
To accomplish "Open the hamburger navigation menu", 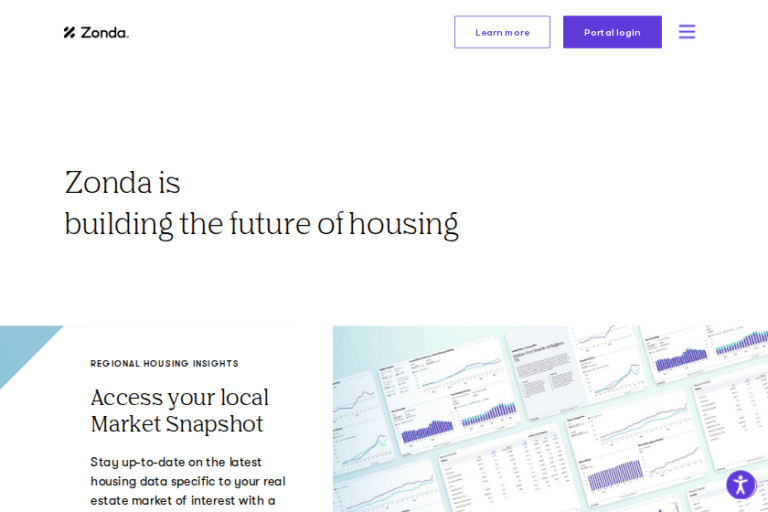I will [x=687, y=32].
